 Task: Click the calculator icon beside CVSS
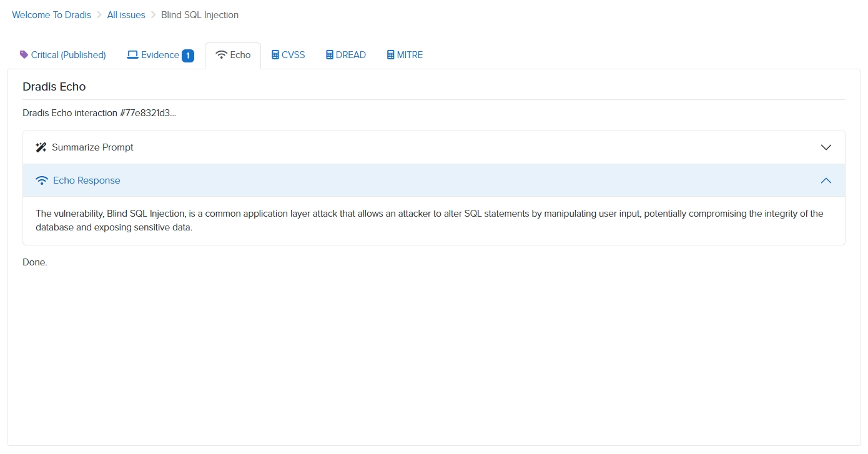[x=274, y=55]
